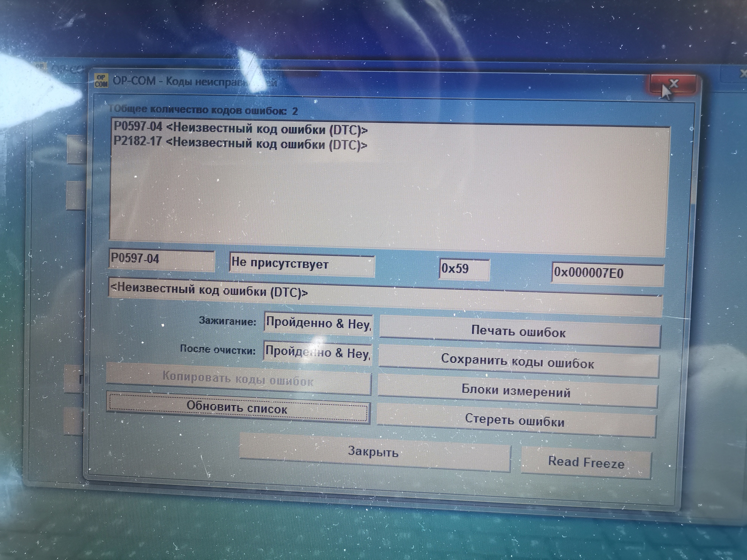Click the 'Не присутствует' status field
The height and width of the screenshot is (560, 747).
pos(302,264)
